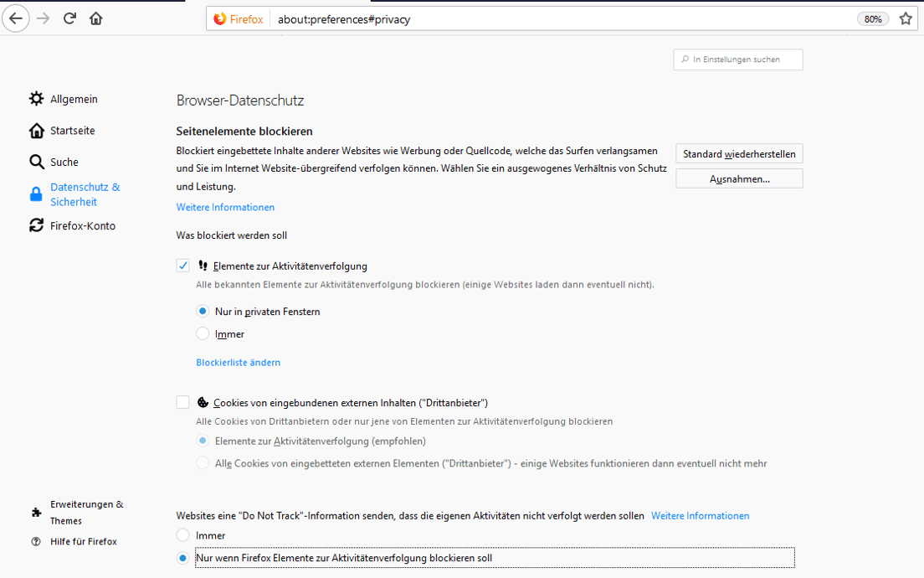Image resolution: width=924 pixels, height=578 pixels.
Task: Select 'Elemente zur Aktivitätenverfolgung (empfohlen)' radio
Action: (203, 441)
